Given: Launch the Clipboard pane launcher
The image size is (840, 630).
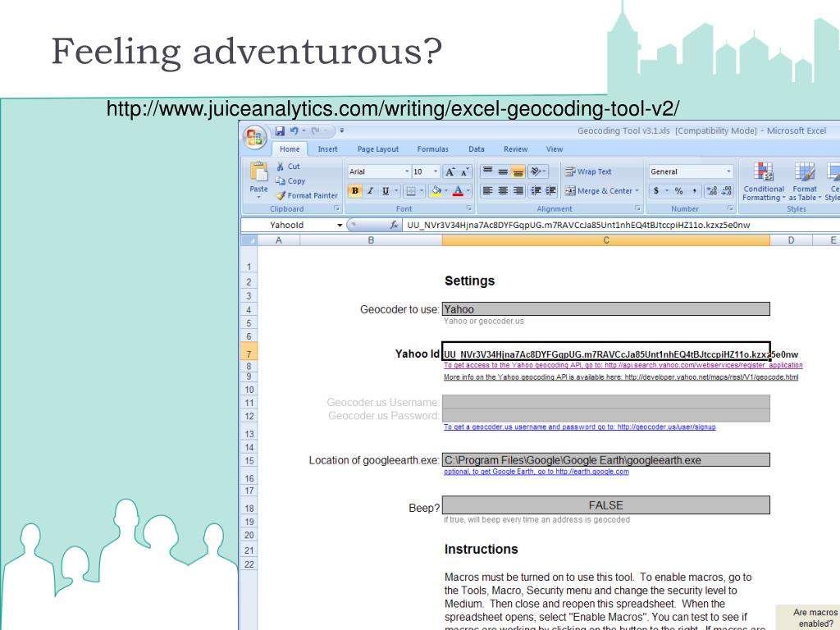Looking at the screenshot, I should tap(337, 208).
